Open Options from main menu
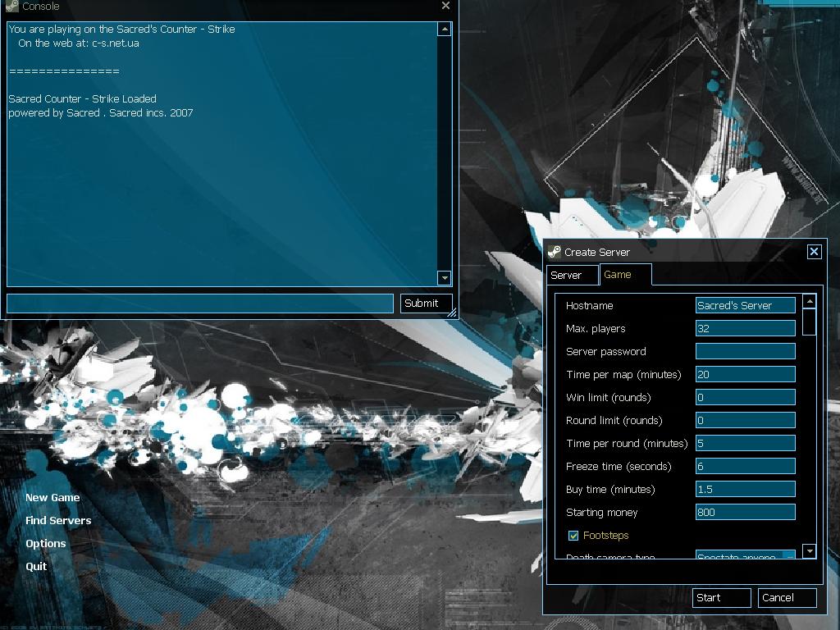The width and height of the screenshot is (840, 630). tap(46, 543)
